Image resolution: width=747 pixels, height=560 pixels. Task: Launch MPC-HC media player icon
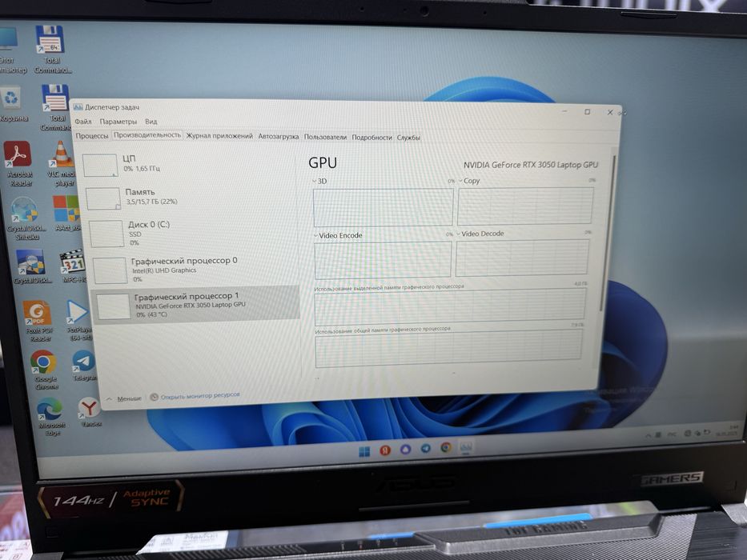coord(74,266)
